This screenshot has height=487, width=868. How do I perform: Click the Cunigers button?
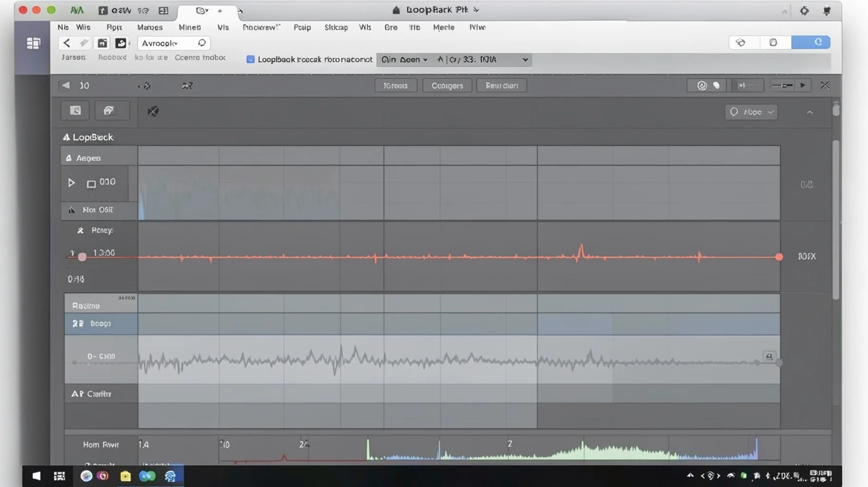pyautogui.click(x=447, y=86)
